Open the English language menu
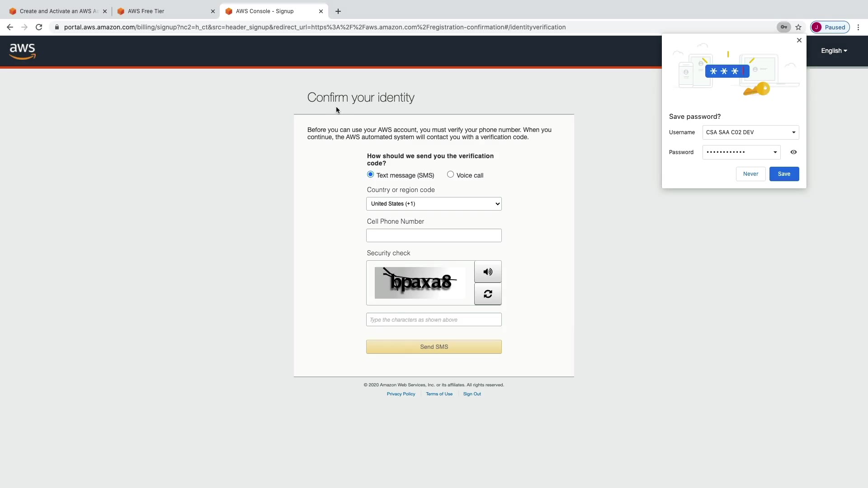868x488 pixels. 834,51
